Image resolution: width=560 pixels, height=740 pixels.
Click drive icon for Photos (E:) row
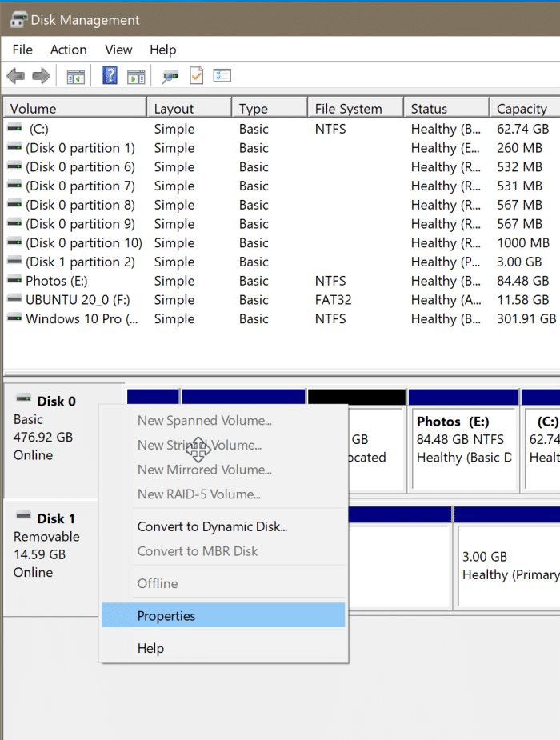click(x=14, y=280)
